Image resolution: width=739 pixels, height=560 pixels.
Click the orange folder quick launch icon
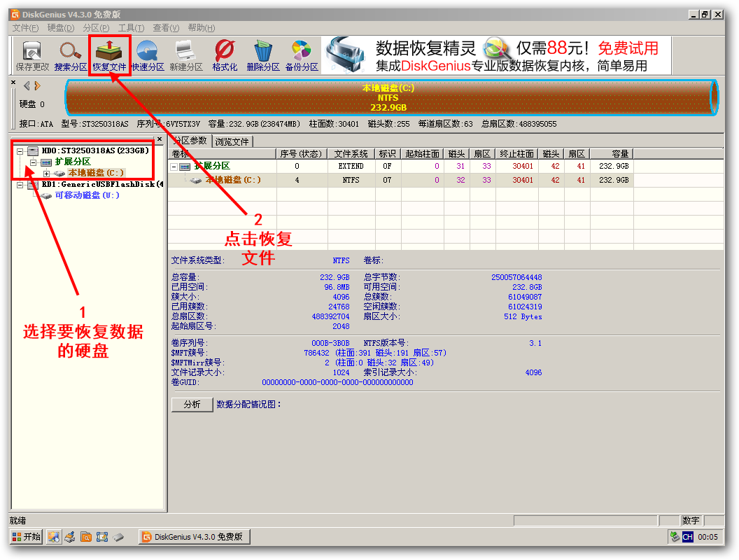coord(86,536)
